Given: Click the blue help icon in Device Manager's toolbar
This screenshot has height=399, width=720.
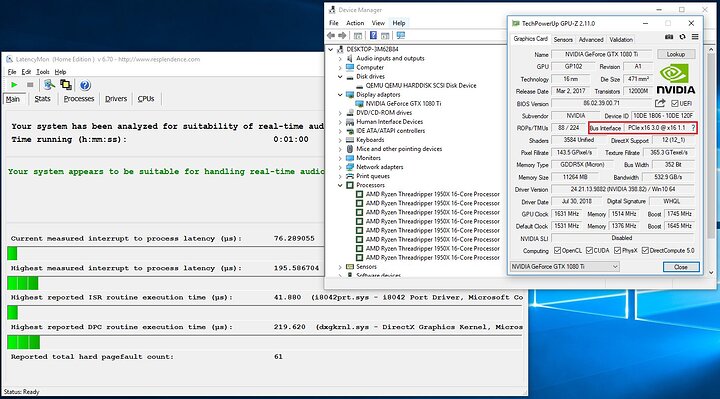Looking at the screenshot, I should (x=373, y=35).
